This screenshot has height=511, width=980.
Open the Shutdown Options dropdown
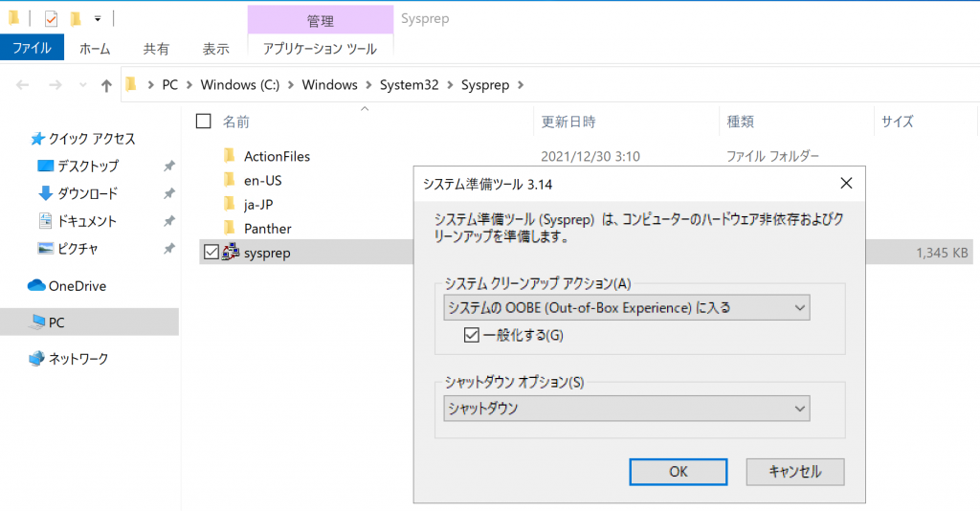tap(626, 409)
